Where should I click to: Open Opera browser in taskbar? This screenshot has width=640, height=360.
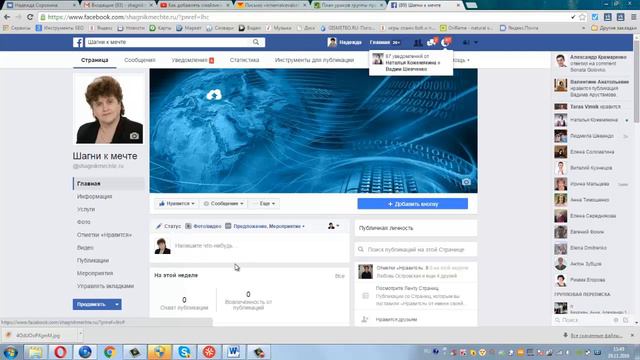tap(60, 352)
